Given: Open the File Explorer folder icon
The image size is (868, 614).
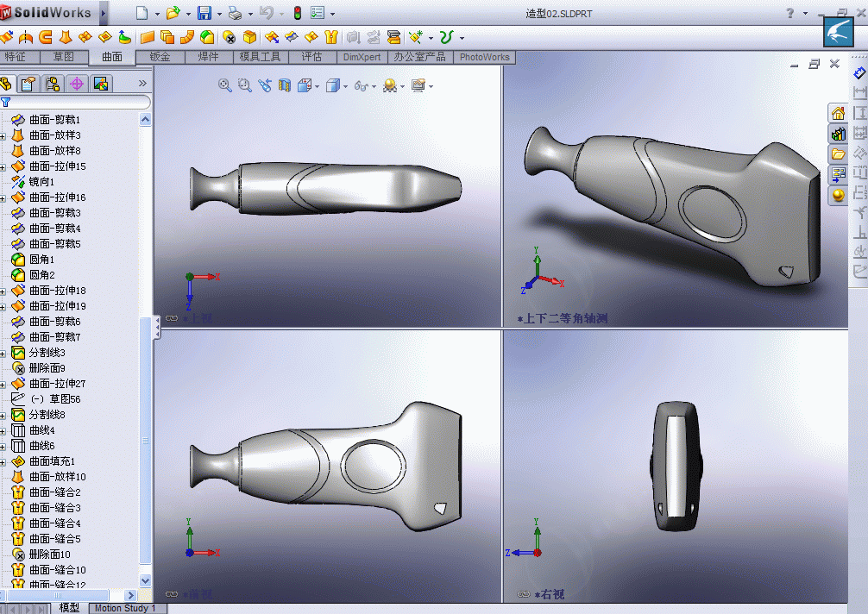Looking at the screenshot, I should [838, 154].
